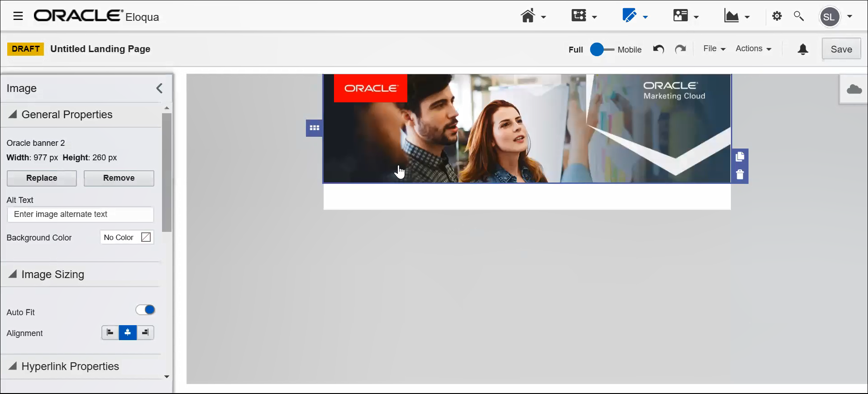868x394 pixels.
Task: Click the search magnifier icon
Action: click(x=799, y=16)
